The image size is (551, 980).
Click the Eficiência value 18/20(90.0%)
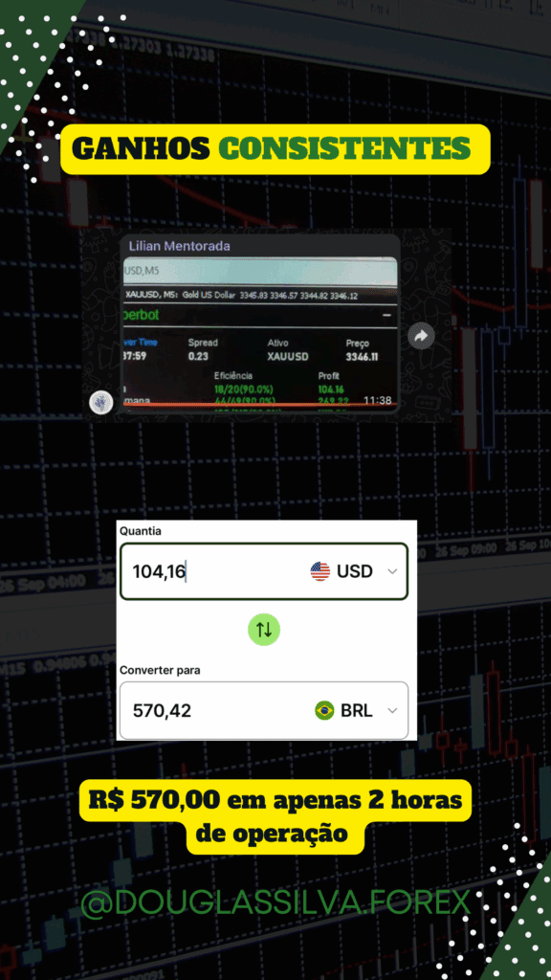coord(245,389)
